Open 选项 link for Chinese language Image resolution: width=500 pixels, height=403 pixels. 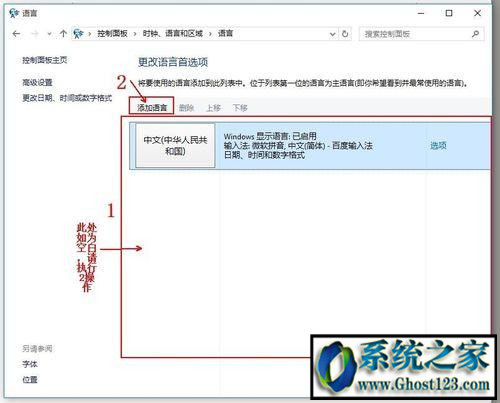coord(438,145)
